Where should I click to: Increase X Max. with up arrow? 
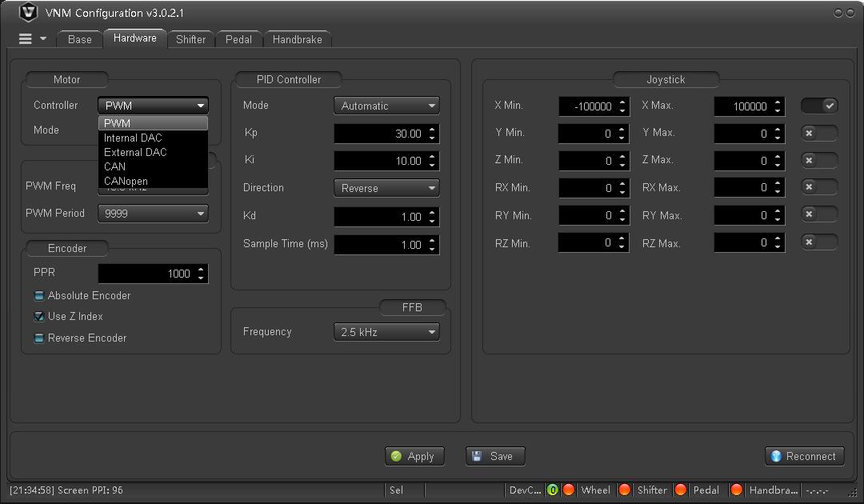tap(778, 102)
